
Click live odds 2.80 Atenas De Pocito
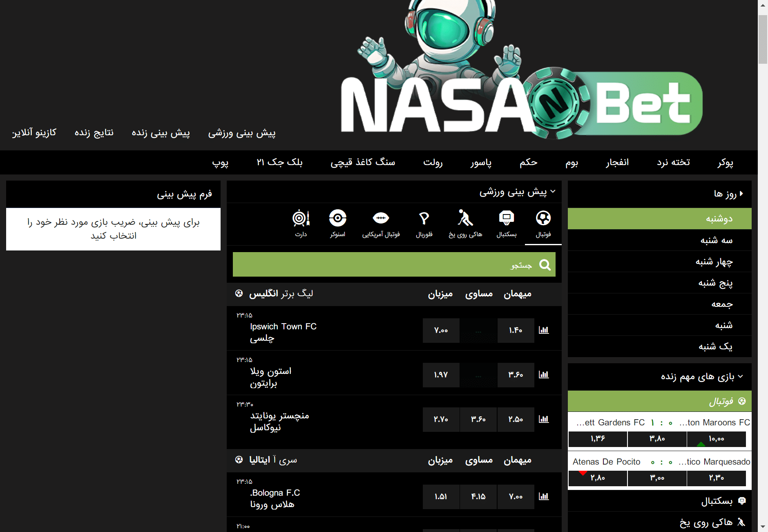[x=598, y=478]
